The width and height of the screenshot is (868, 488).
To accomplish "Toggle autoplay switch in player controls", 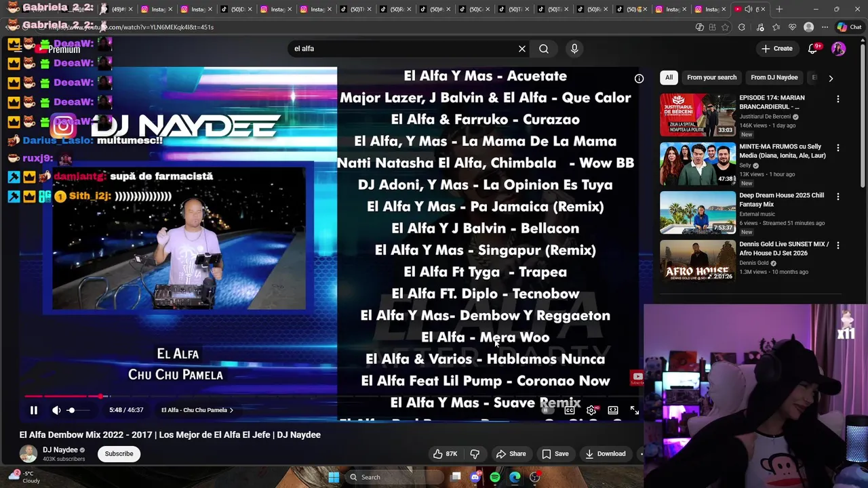I will pos(547,410).
